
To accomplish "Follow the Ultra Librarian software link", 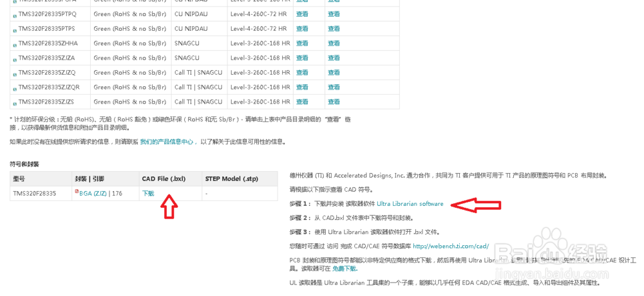I will [x=410, y=203].
